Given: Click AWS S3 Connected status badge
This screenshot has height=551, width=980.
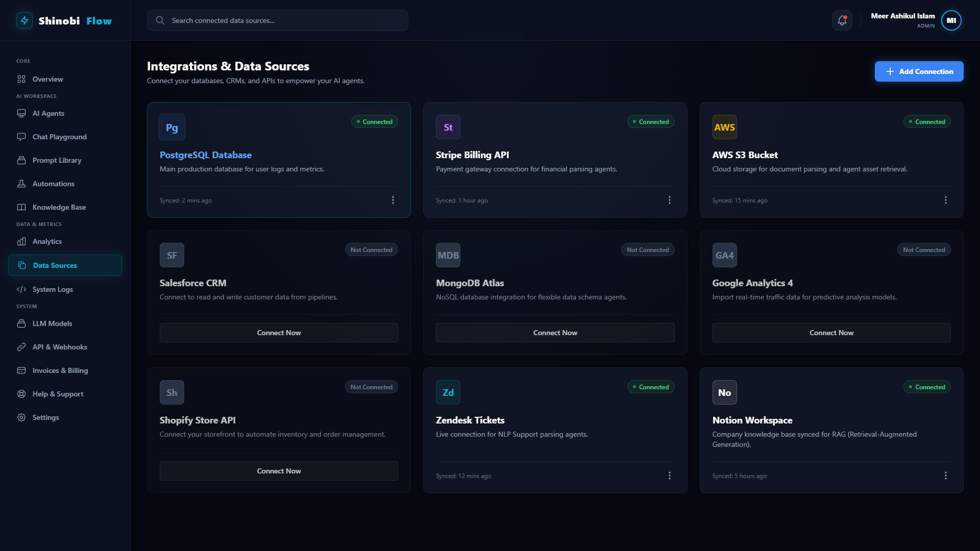Looking at the screenshot, I should pos(927,121).
